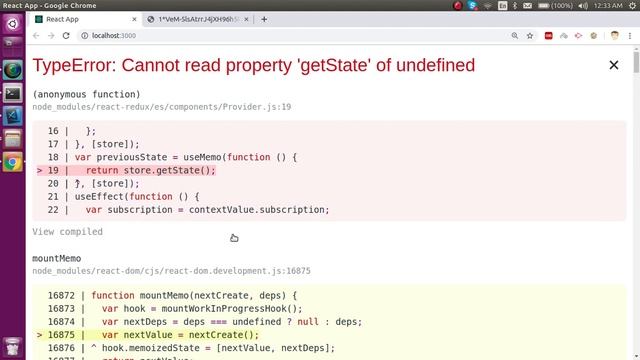Click the localhost:3000 address bar
The height and width of the screenshot is (360, 640).
coord(294,36)
